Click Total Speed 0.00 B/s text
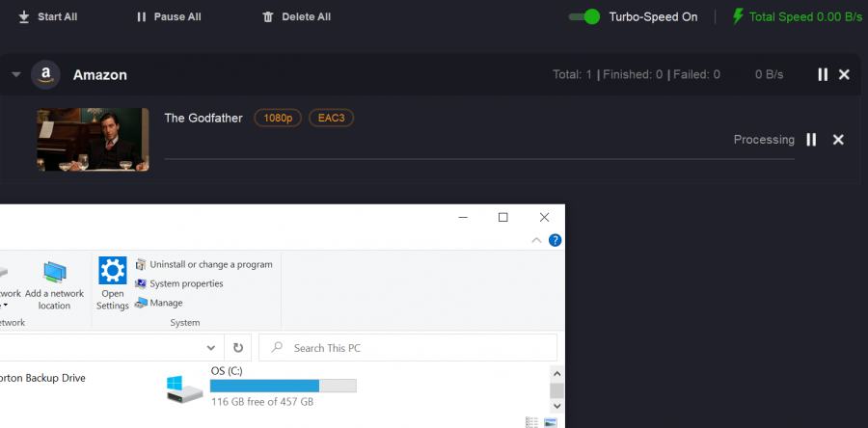This screenshot has width=868, height=428. [x=805, y=17]
